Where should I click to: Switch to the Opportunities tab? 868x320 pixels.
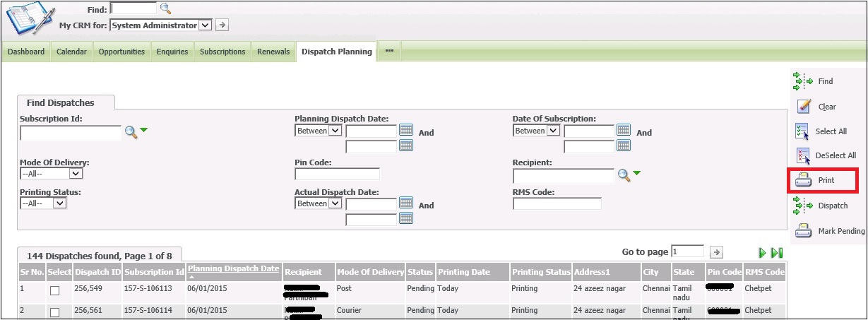(x=121, y=52)
